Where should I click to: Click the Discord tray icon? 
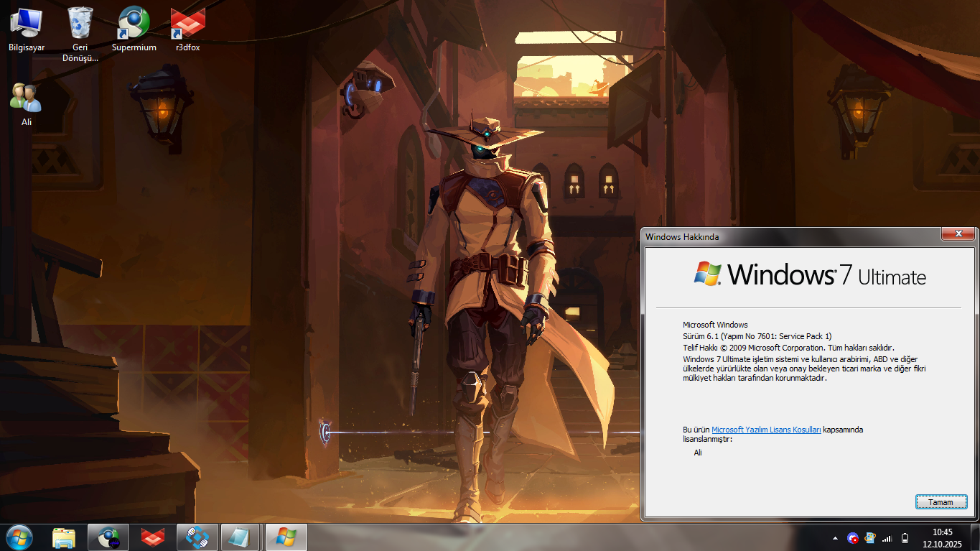[x=853, y=538]
